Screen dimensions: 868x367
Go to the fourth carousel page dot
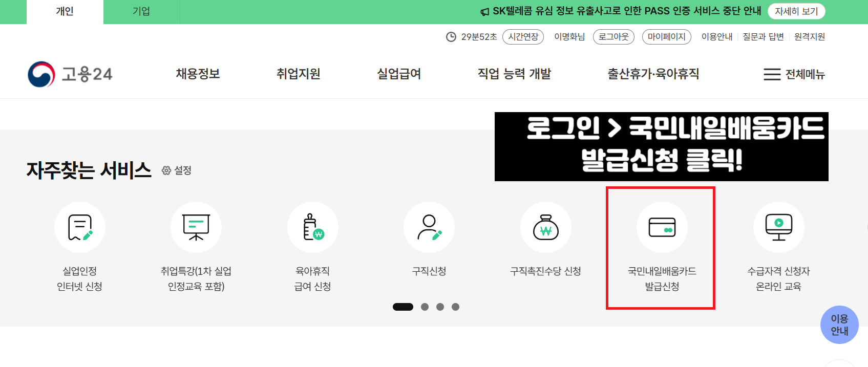(x=455, y=307)
